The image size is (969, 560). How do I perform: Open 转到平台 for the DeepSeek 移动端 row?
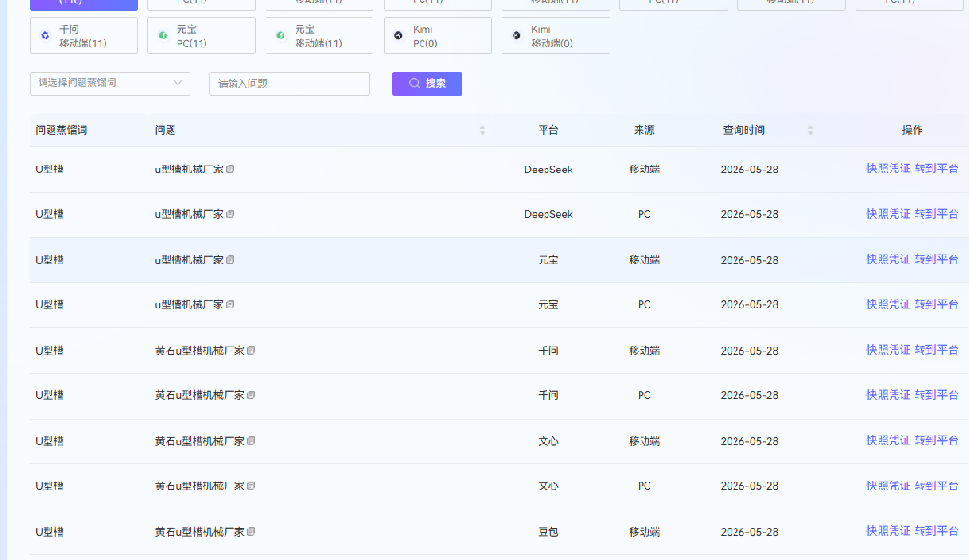coord(936,169)
